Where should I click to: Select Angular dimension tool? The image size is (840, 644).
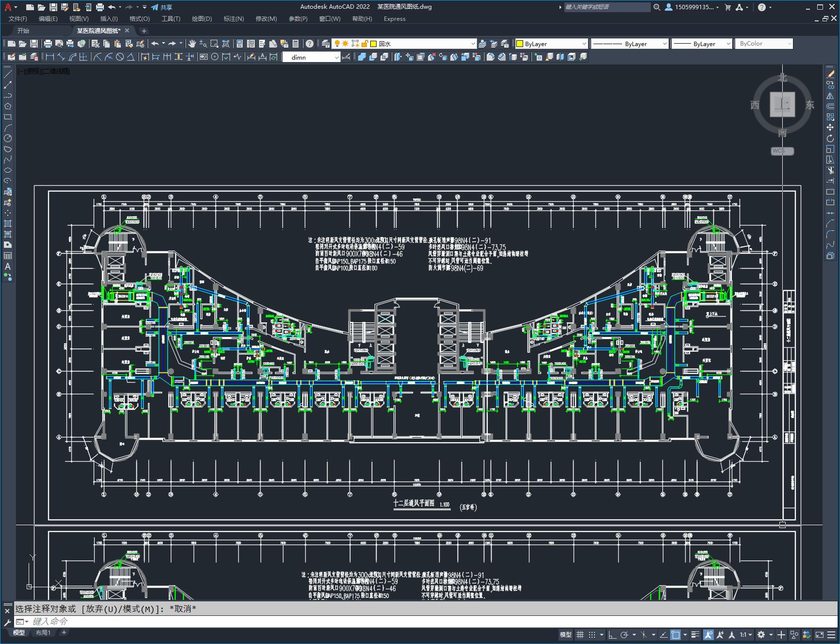click(131, 57)
